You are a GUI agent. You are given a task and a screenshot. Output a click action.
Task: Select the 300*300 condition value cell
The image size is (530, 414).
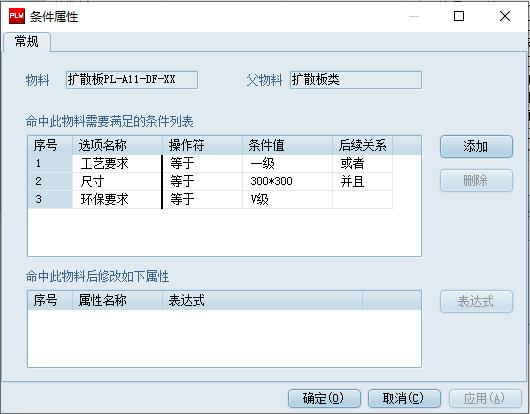click(x=287, y=181)
